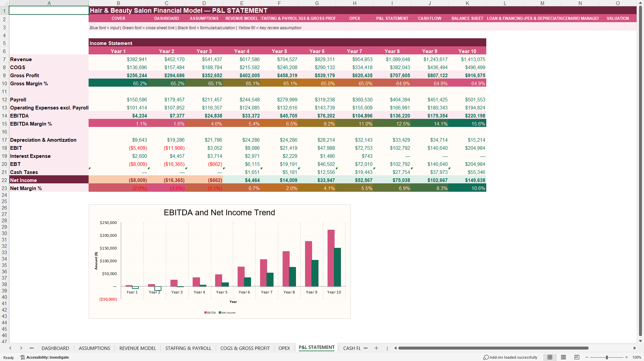Select Year 10 Depreciation $15,214

click(x=467, y=140)
